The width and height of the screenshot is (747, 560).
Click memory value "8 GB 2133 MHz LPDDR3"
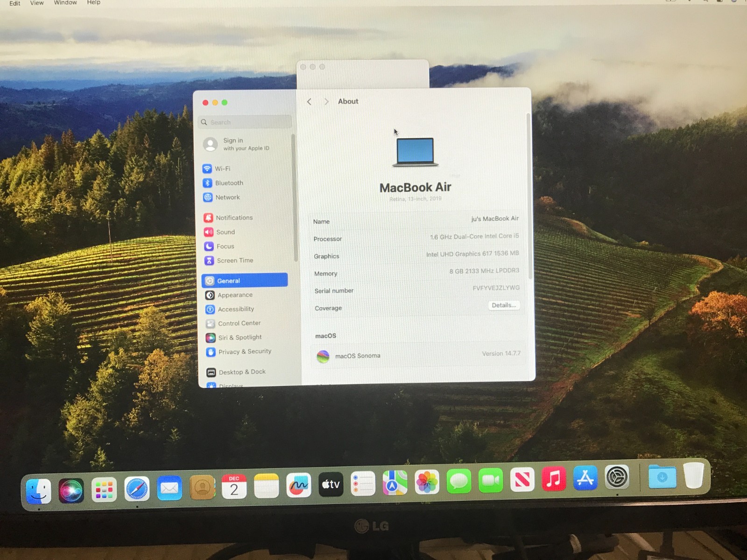coord(484,271)
